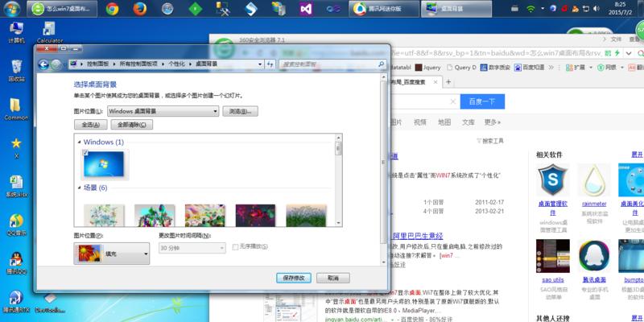Select the green grass 场景 wallpaper thumbnail
Image resolution: width=644 pixels, height=322 pixels.
point(306,215)
